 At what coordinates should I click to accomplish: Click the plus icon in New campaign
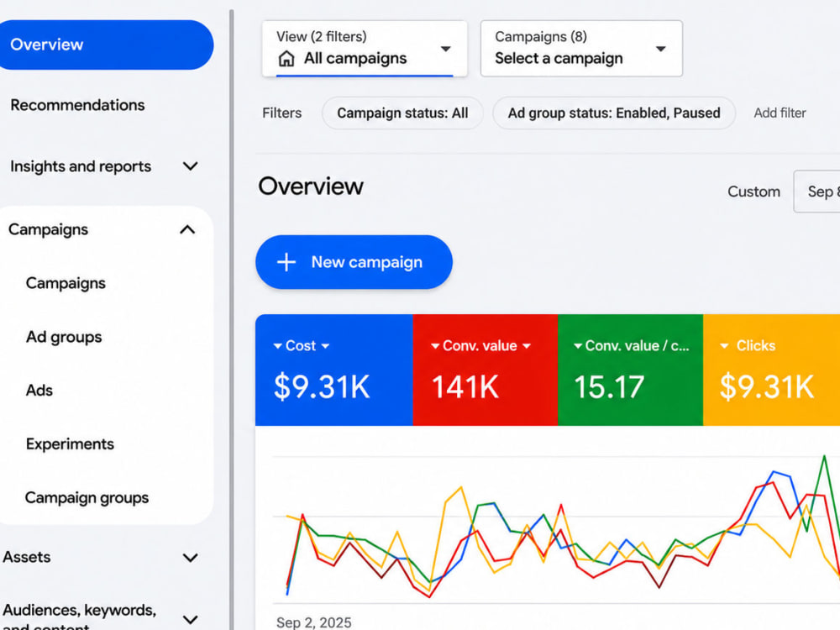[286, 262]
